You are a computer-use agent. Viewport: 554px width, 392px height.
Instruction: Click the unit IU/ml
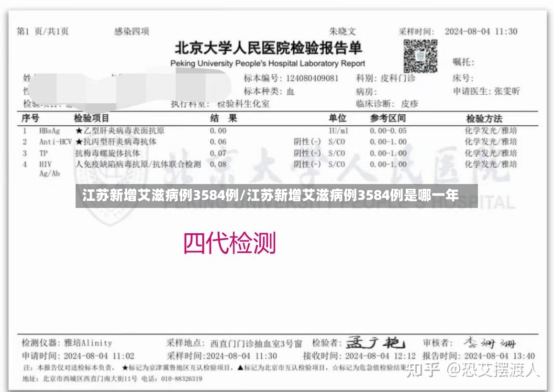point(339,131)
